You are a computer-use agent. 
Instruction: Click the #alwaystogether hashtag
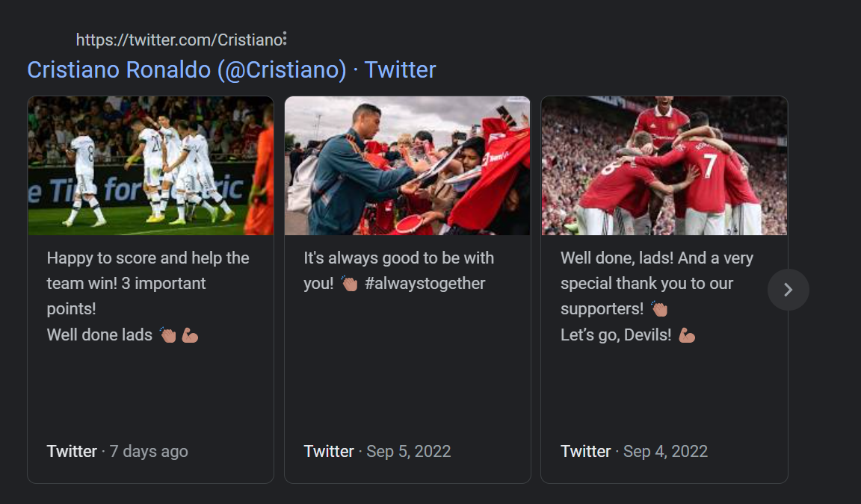click(425, 284)
